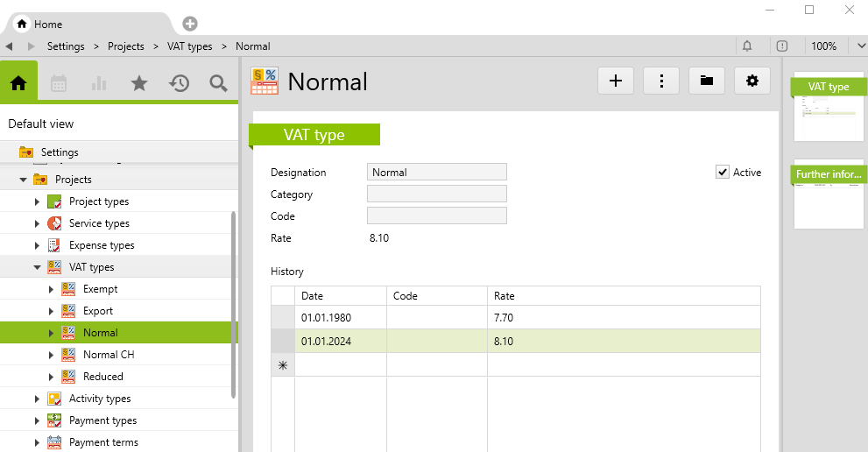868x452 pixels.
Task: Click the plus button to add new
Action: [616, 81]
